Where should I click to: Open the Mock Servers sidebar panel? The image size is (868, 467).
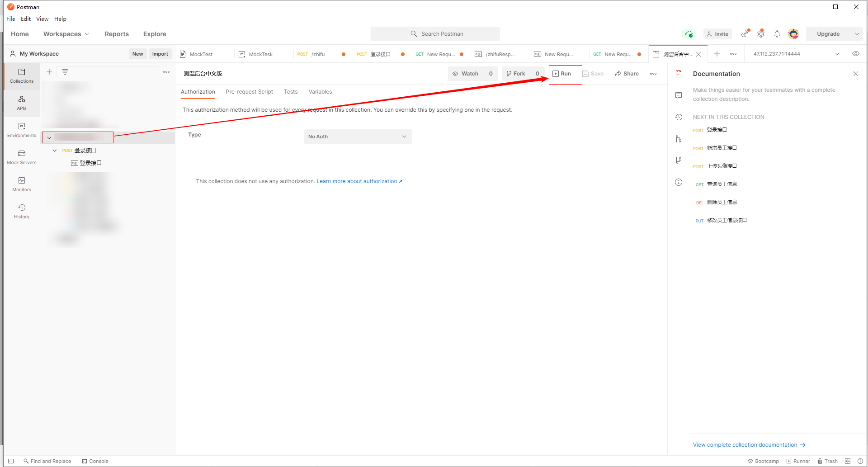22,157
